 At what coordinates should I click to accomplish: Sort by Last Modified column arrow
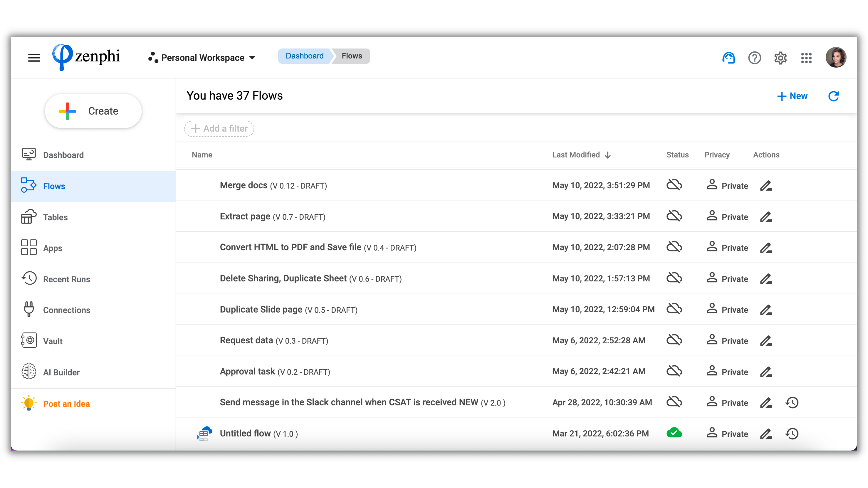coord(608,155)
